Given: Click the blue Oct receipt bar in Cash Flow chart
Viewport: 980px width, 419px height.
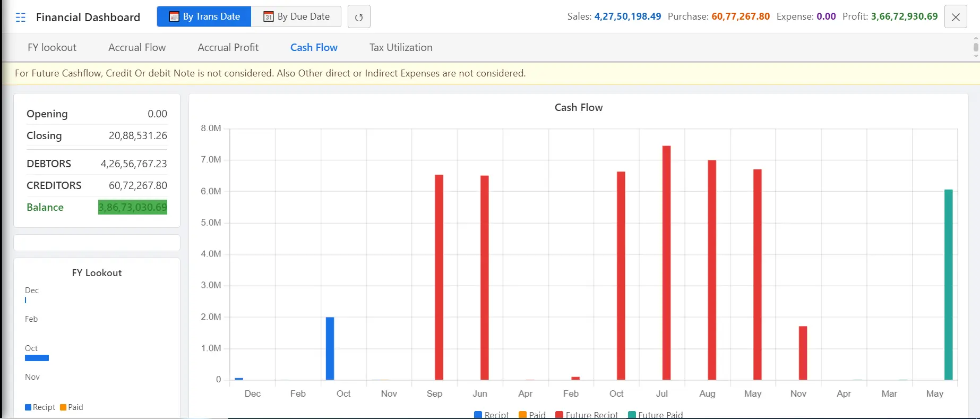Looking at the screenshot, I should 330,348.
